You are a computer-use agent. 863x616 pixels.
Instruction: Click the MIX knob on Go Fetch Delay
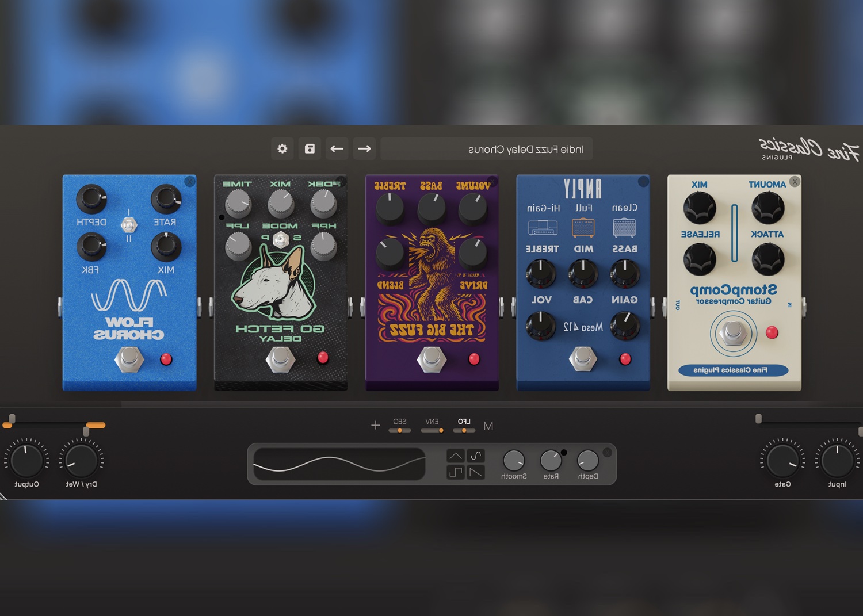pos(281,203)
